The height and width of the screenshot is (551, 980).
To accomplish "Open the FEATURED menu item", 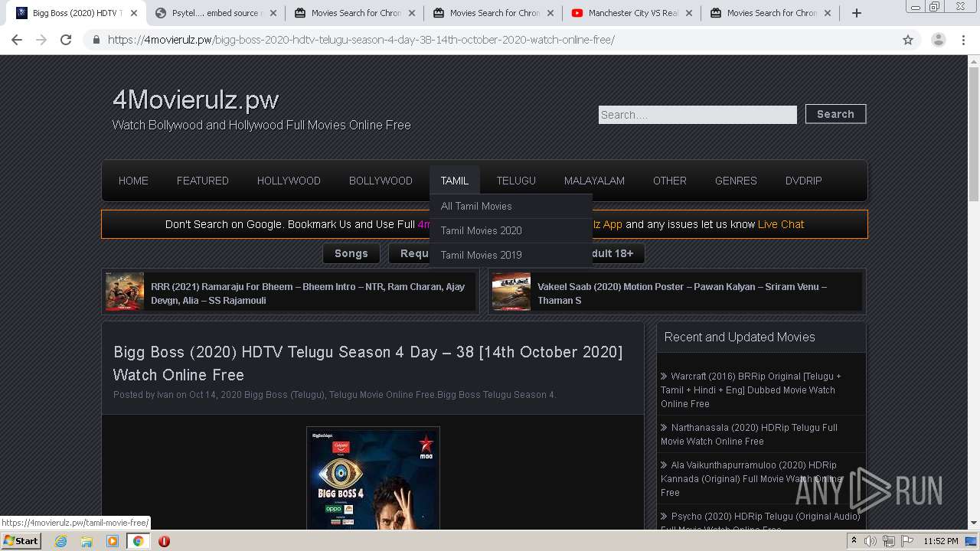I will [203, 181].
